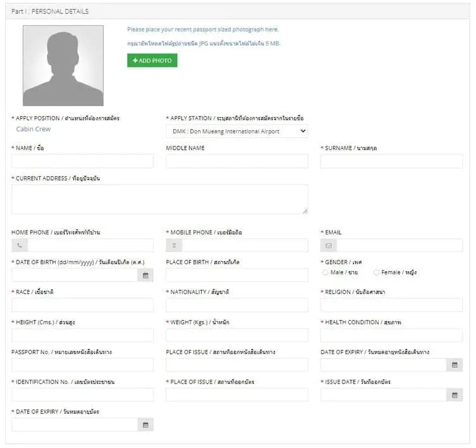Expand the Apply Station dropdown
Viewport: 476px width, 448px height.
(x=236, y=131)
